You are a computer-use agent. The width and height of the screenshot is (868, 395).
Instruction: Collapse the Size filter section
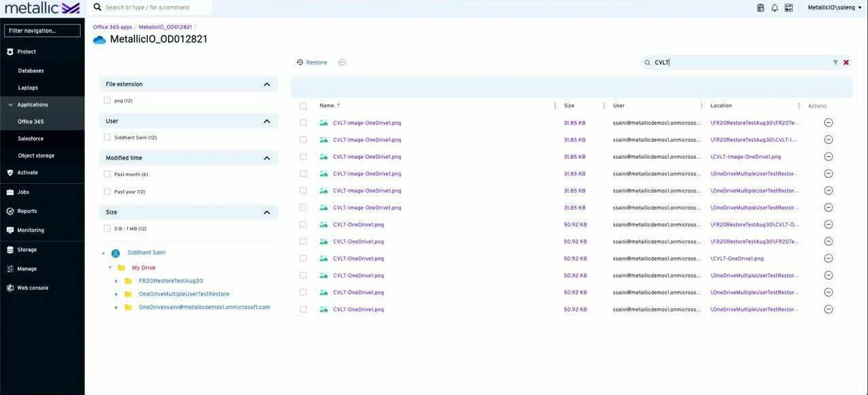pos(267,212)
